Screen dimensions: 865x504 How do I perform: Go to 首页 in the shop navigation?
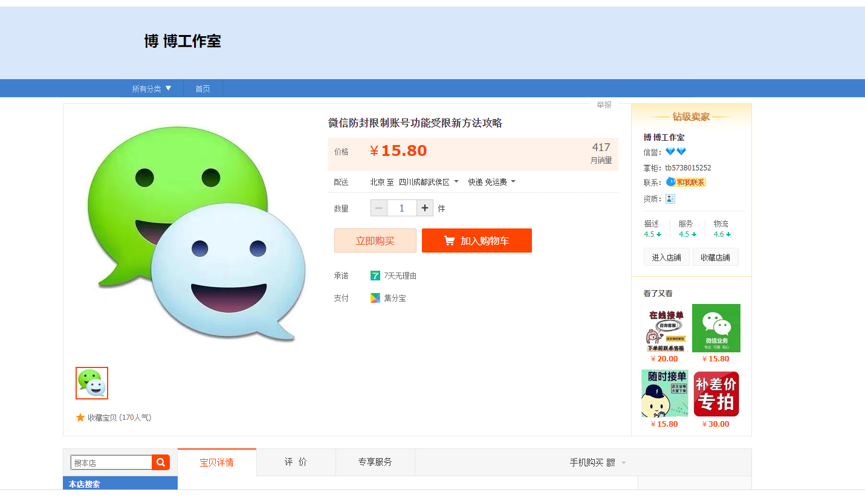pos(202,89)
